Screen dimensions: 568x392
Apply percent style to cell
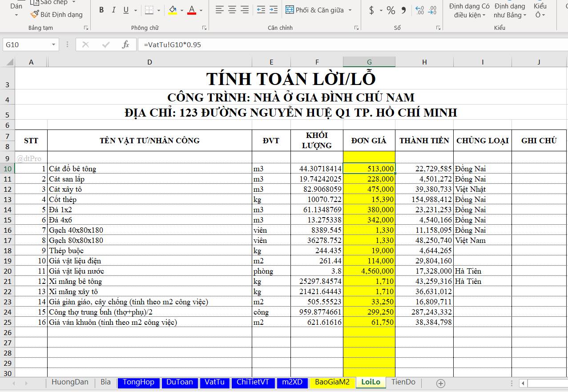coord(391,10)
